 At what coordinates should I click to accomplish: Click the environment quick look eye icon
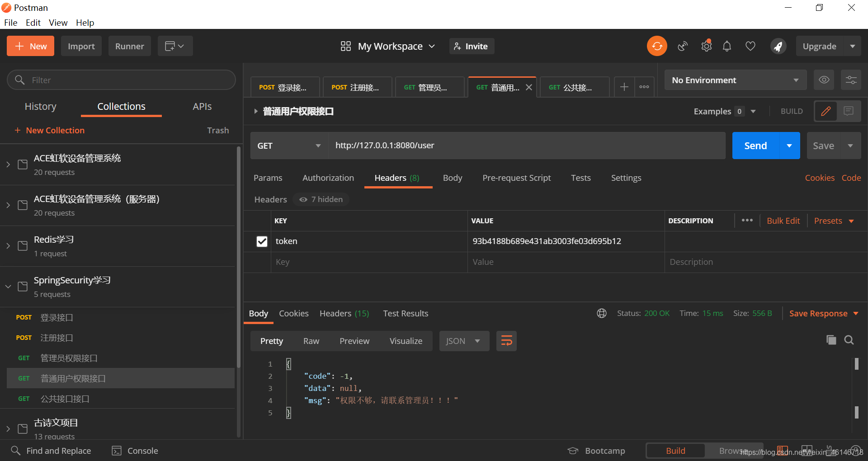tap(824, 80)
